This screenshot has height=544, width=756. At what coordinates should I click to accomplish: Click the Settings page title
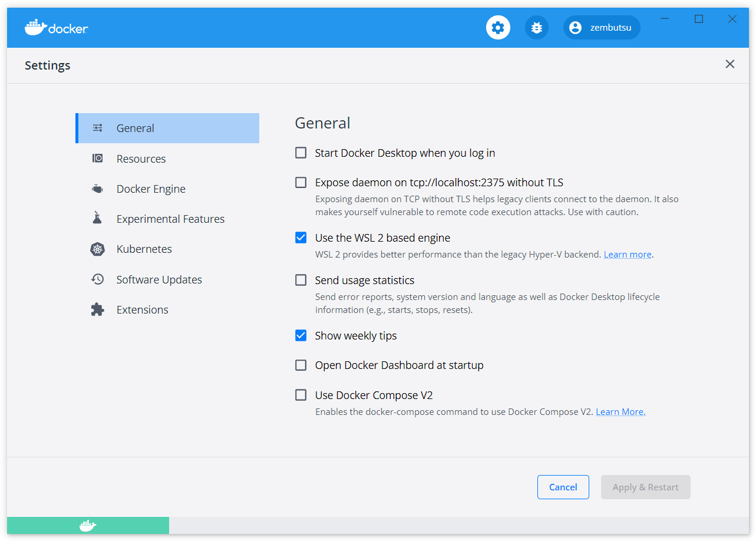(x=48, y=65)
